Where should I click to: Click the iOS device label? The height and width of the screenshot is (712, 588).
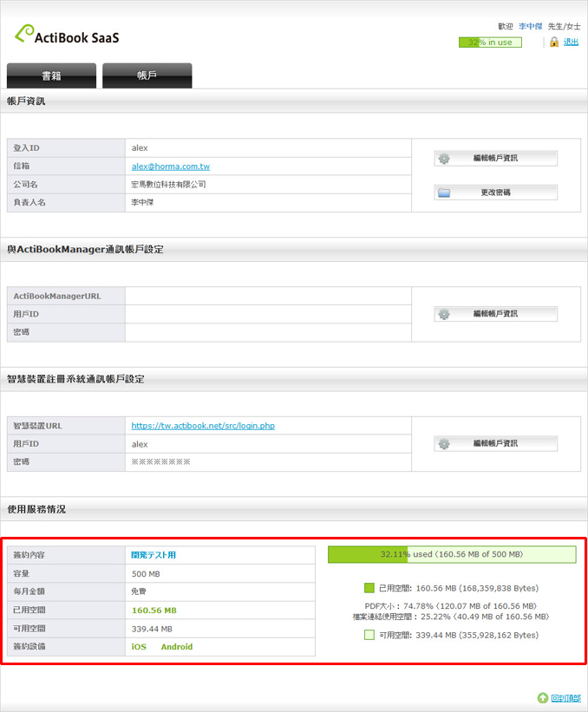(x=139, y=647)
